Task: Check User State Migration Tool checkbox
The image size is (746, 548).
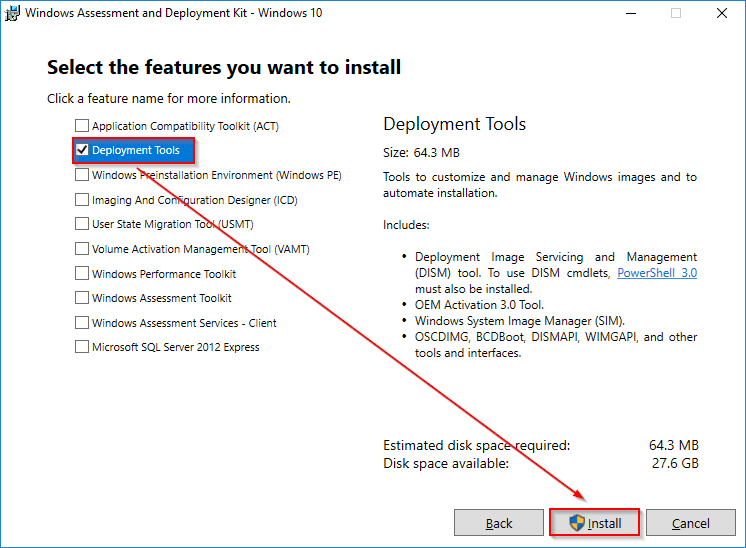Action: pyautogui.click(x=82, y=224)
